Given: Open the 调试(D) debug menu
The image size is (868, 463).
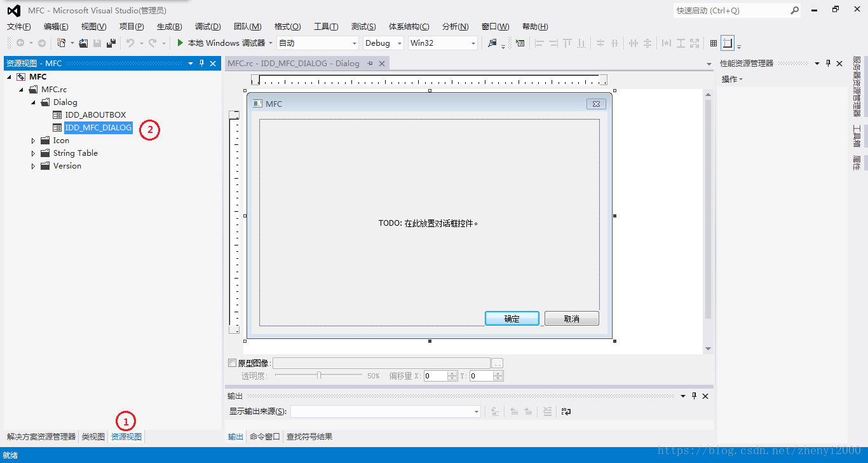Looking at the screenshot, I should tap(208, 26).
